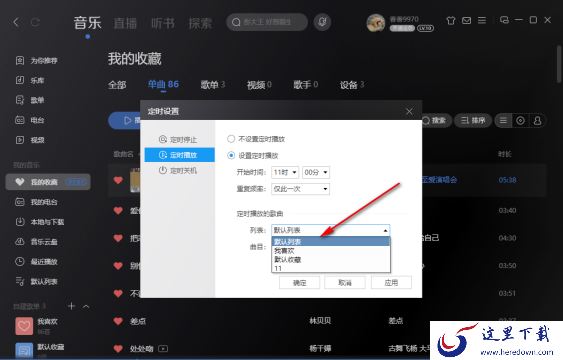Click 取消 in the timer dialog
Image resolution: width=563 pixels, height=360 pixels.
click(x=345, y=282)
